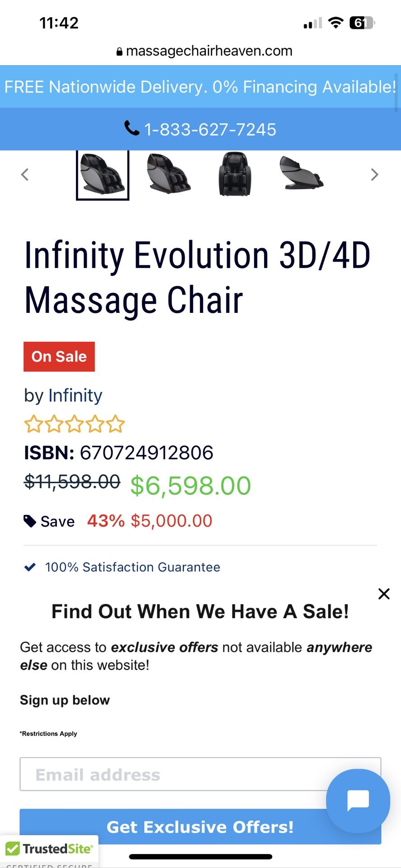The height and width of the screenshot is (868, 401).
Task: Expand the next image with the right chevron
Action: click(375, 175)
